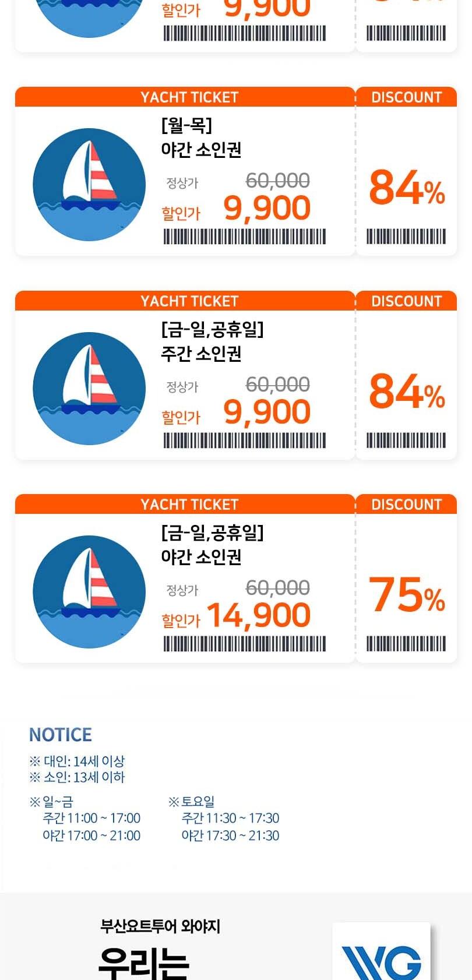The width and height of the screenshot is (472, 980).
Task: Select the [금-일,공휴일] 야간 소인권 title
Action: (212, 545)
